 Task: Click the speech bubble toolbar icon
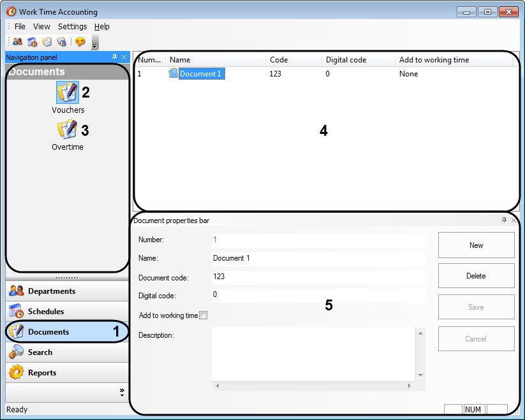click(x=80, y=42)
